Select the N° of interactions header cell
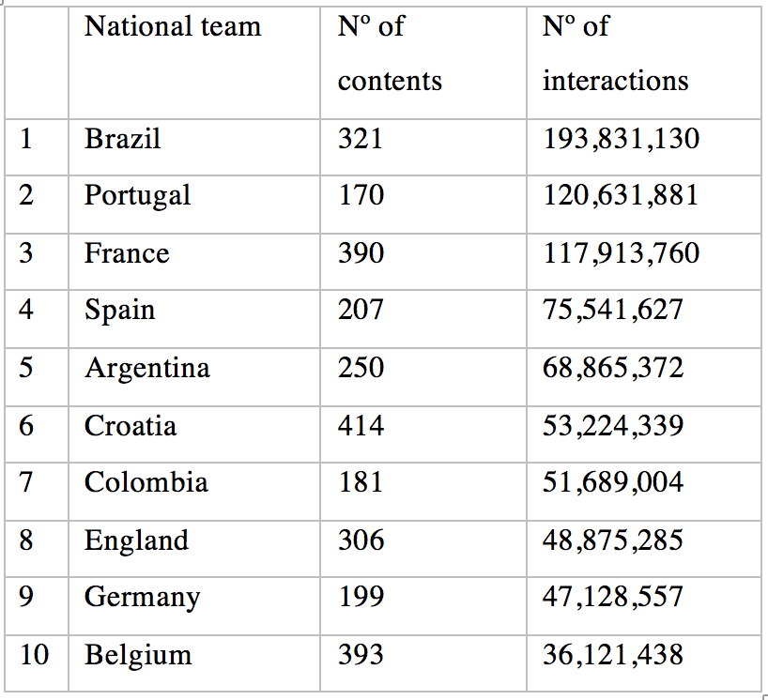 point(643,63)
